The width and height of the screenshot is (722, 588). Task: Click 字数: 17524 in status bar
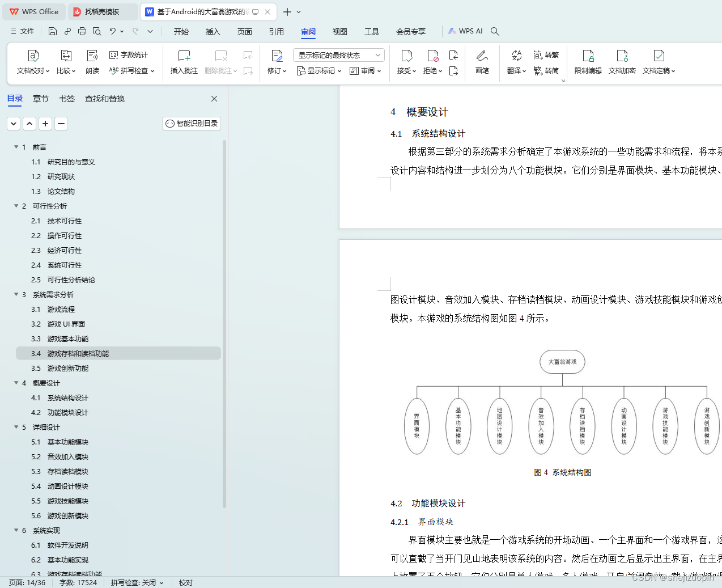click(78, 582)
